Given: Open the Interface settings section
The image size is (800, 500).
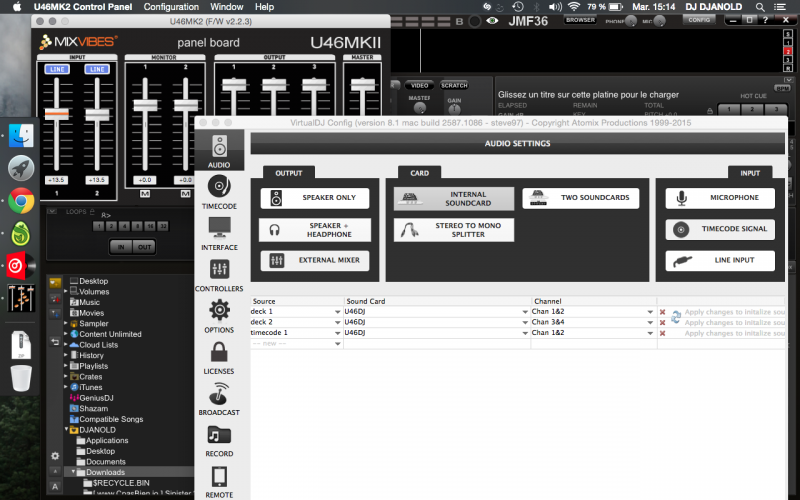Looking at the screenshot, I should pyautogui.click(x=219, y=233).
